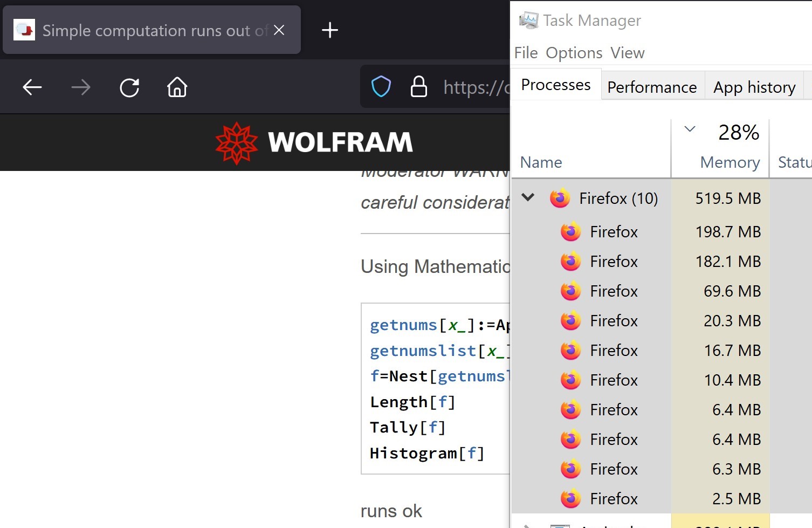Image resolution: width=812 pixels, height=528 pixels.
Task: Click the sort arrow above Memory column
Action: click(690, 129)
